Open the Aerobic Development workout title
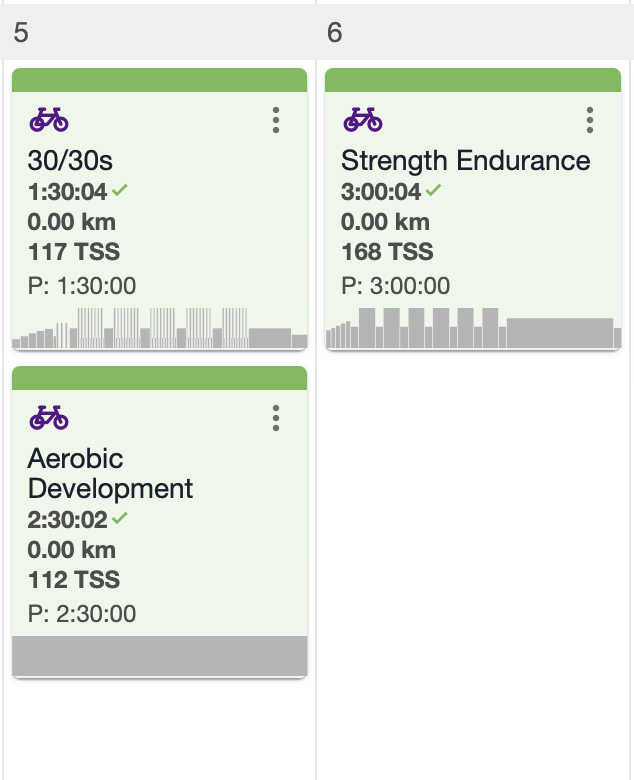Image resolution: width=634 pixels, height=780 pixels. (x=110, y=473)
